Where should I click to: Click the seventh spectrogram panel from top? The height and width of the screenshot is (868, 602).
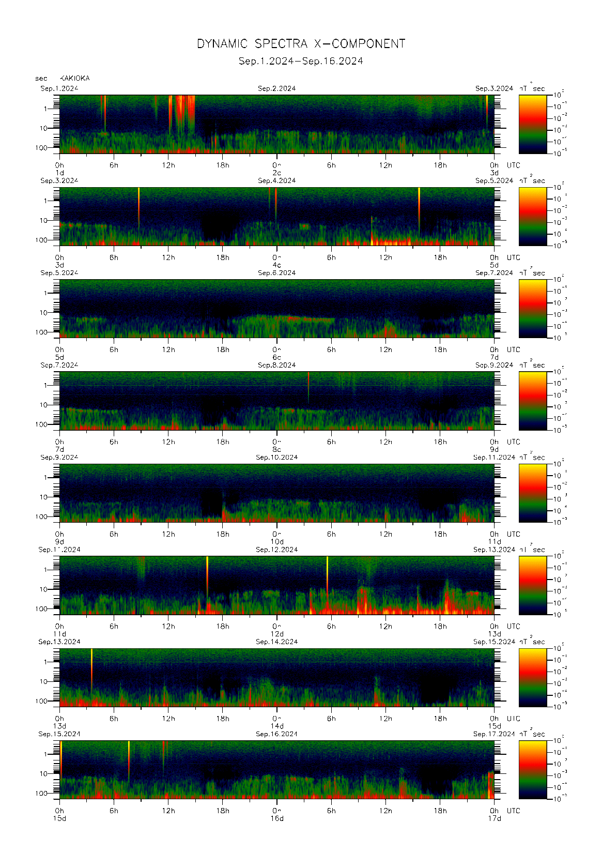tap(276, 677)
